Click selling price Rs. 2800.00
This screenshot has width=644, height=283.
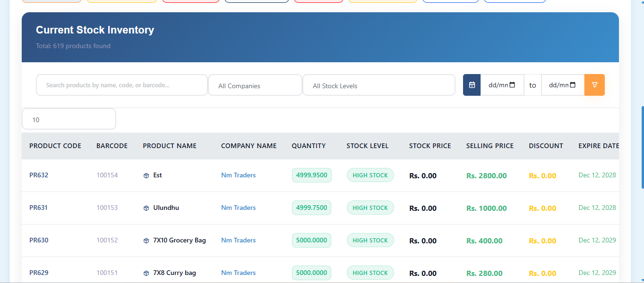[487, 175]
